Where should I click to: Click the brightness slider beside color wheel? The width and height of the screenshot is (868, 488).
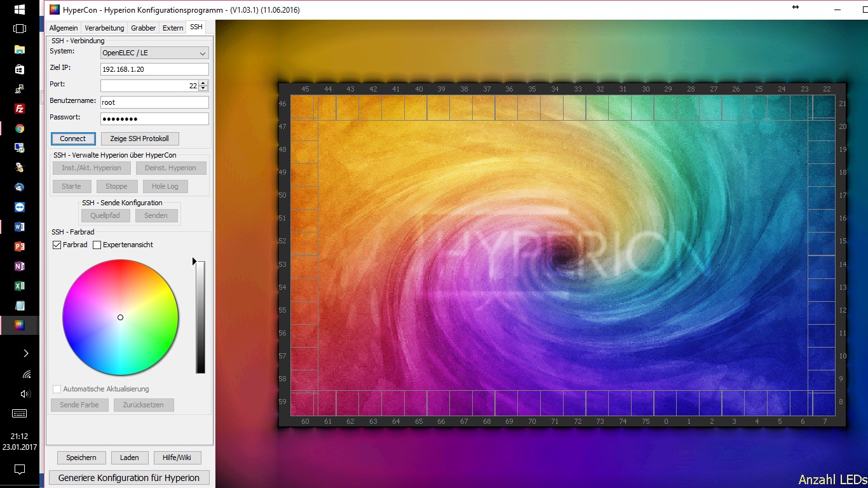point(200,317)
